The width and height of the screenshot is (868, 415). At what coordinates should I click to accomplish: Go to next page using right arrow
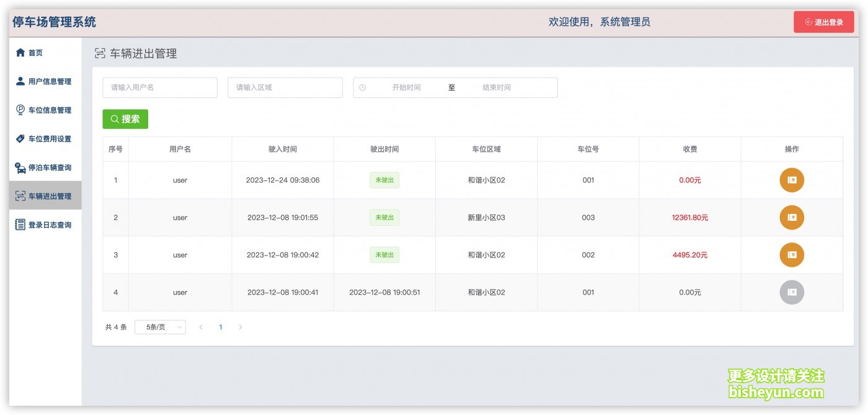tap(241, 327)
